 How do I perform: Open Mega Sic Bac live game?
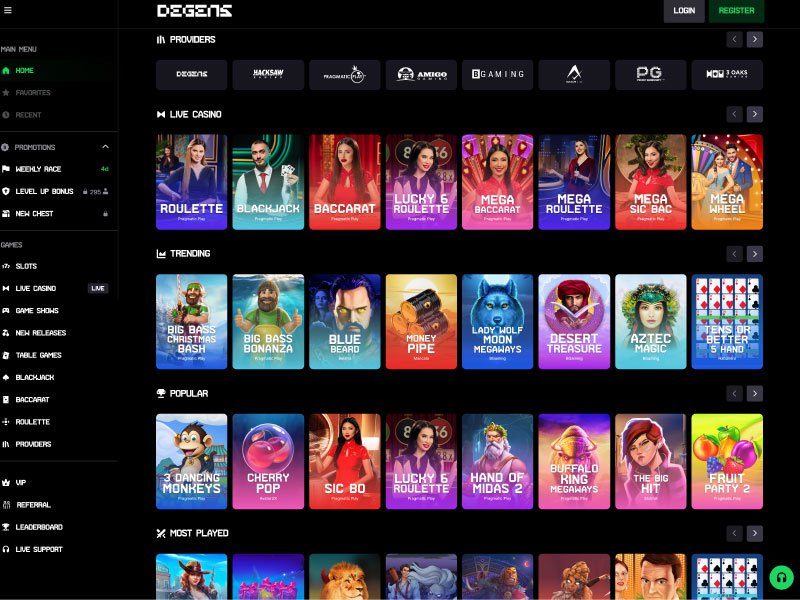click(651, 182)
